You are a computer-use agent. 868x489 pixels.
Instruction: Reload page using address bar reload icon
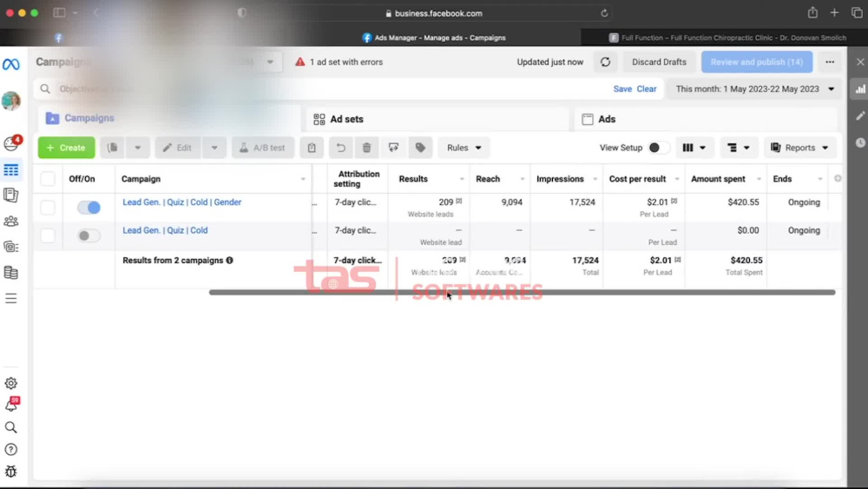click(x=604, y=13)
